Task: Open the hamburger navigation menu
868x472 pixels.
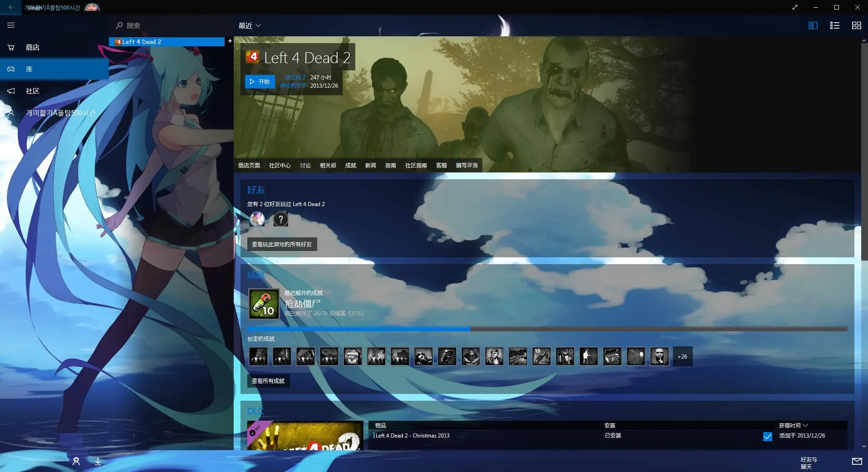Action: click(11, 25)
